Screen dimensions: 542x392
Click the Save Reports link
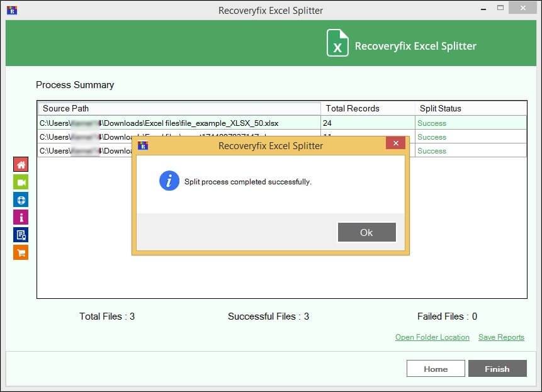[501, 337]
